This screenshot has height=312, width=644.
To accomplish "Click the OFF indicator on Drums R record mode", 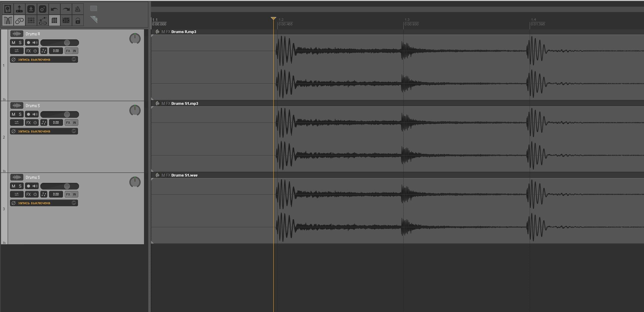I will 74,59.
